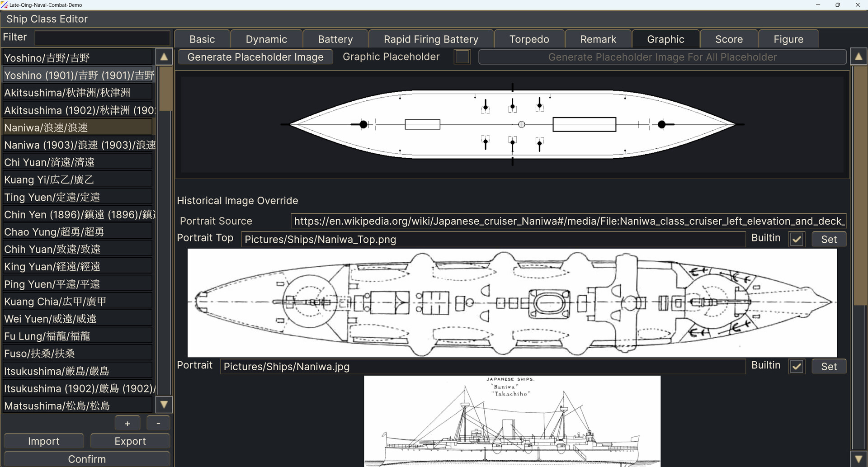Click Generate Placeholder Image For All Placeholder

click(662, 57)
